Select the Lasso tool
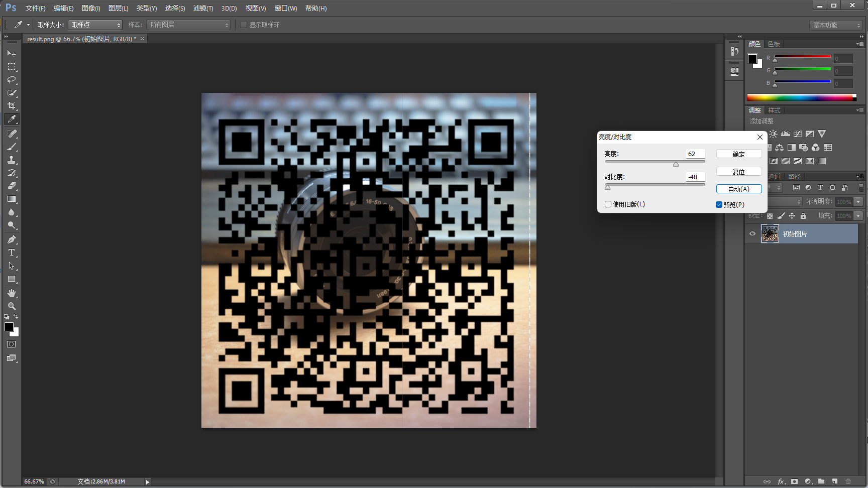Screen dimensions: 868x488 click(x=12, y=80)
